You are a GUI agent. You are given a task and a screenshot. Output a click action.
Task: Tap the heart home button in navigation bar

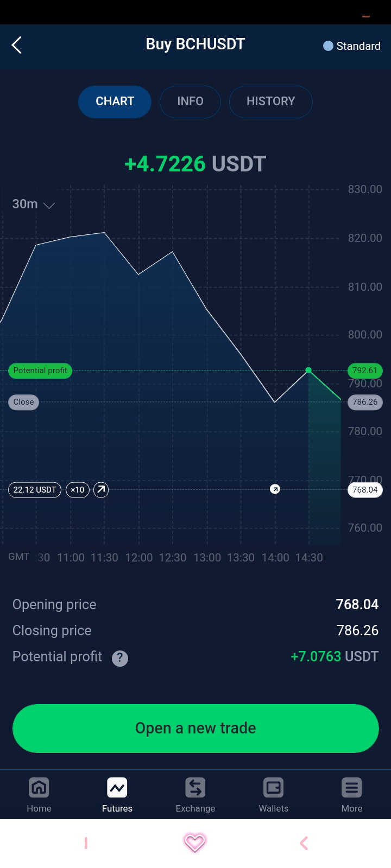[x=195, y=843]
